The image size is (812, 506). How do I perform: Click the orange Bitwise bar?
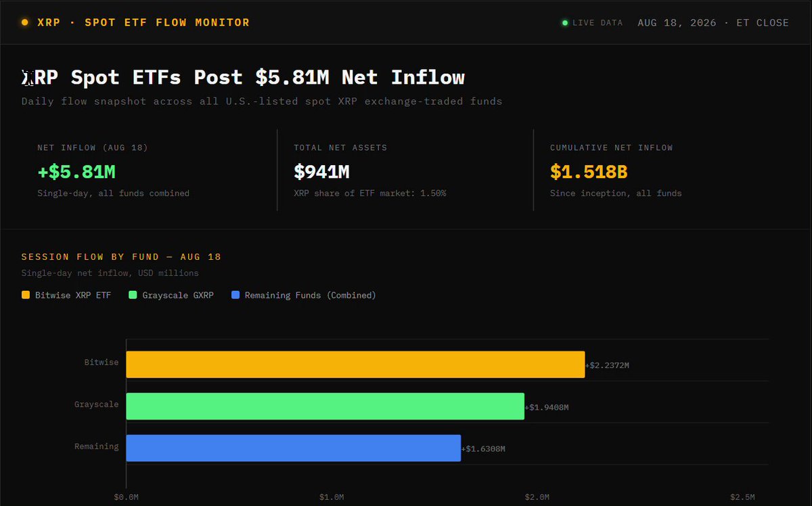[x=355, y=365]
